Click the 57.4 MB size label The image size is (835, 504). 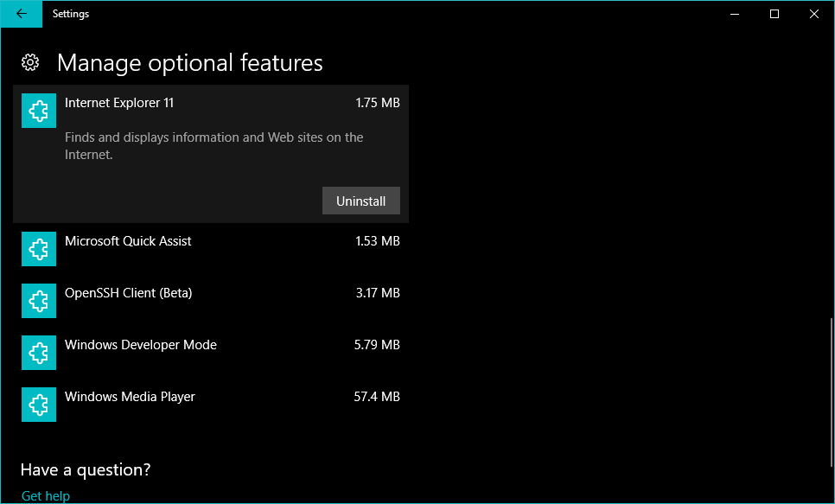[x=377, y=397]
